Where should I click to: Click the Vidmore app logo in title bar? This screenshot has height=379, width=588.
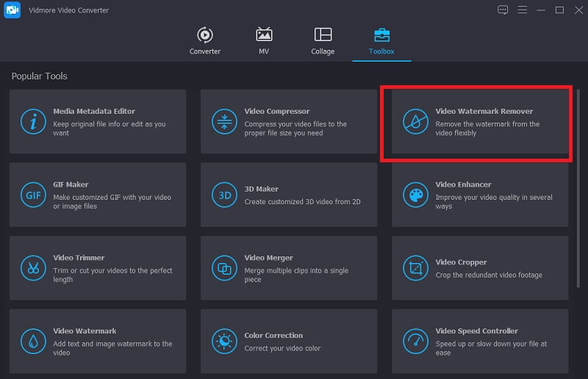click(12, 10)
